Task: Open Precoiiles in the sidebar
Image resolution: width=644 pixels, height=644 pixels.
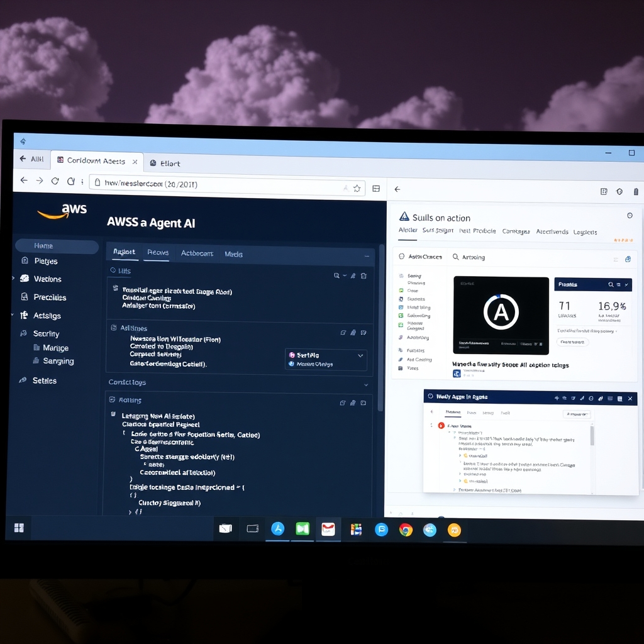Action: tap(50, 297)
